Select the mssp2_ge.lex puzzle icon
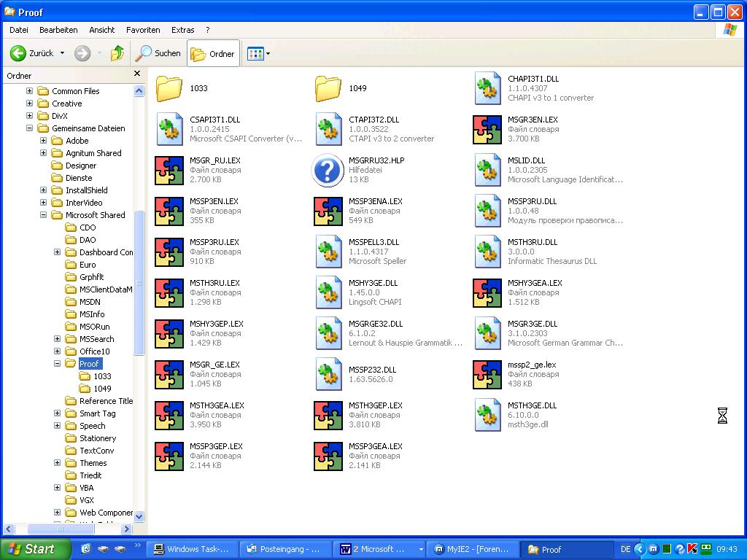The height and width of the screenshot is (560, 747). point(487,375)
